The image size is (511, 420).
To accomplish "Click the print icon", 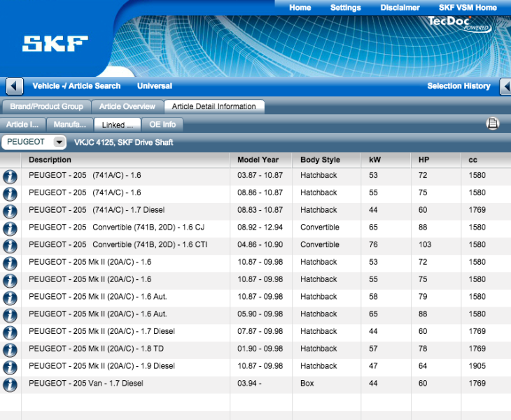I will [x=492, y=124].
